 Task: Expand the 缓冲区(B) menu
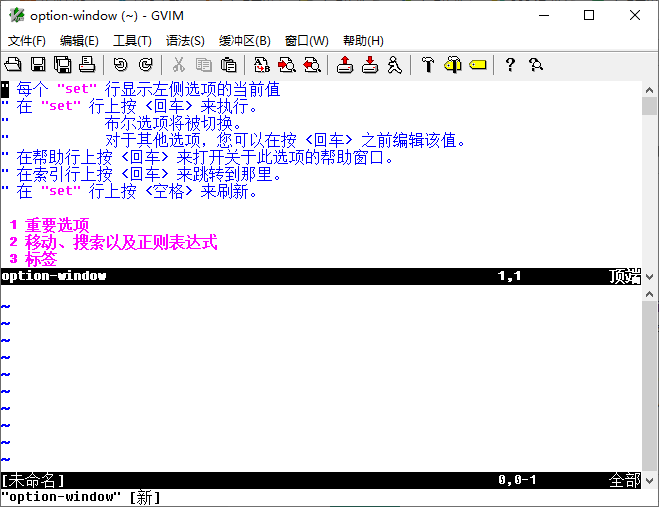click(245, 41)
